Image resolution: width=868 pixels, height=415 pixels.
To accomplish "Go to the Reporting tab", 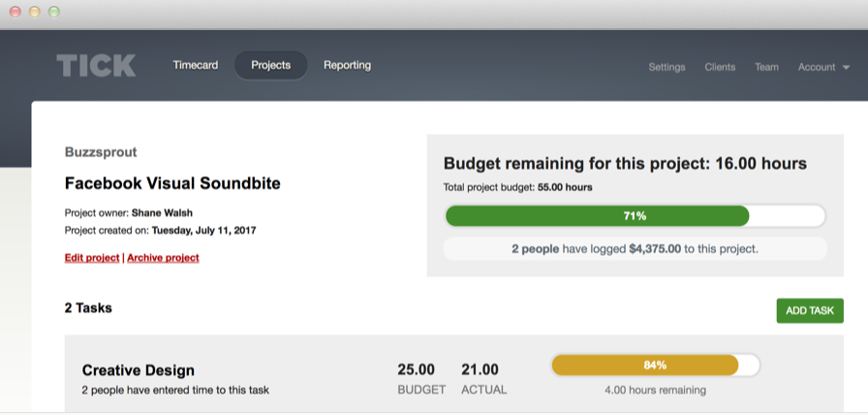I will pyautogui.click(x=347, y=65).
